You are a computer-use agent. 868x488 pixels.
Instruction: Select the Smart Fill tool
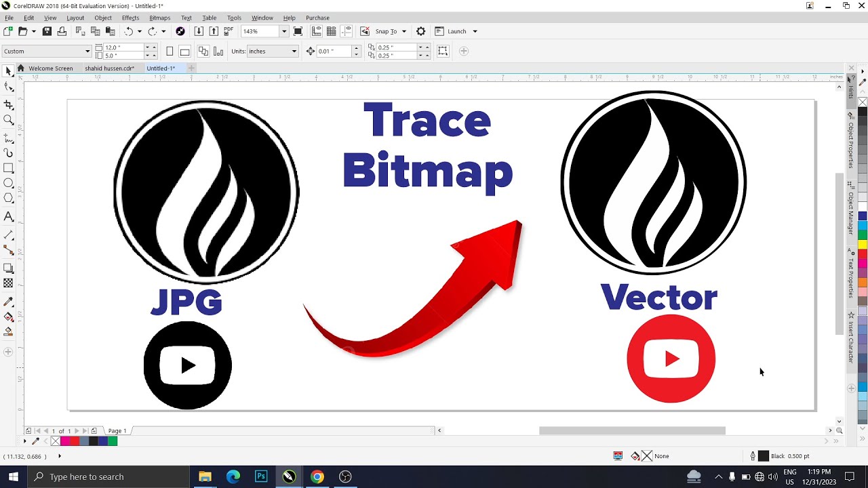click(x=8, y=331)
